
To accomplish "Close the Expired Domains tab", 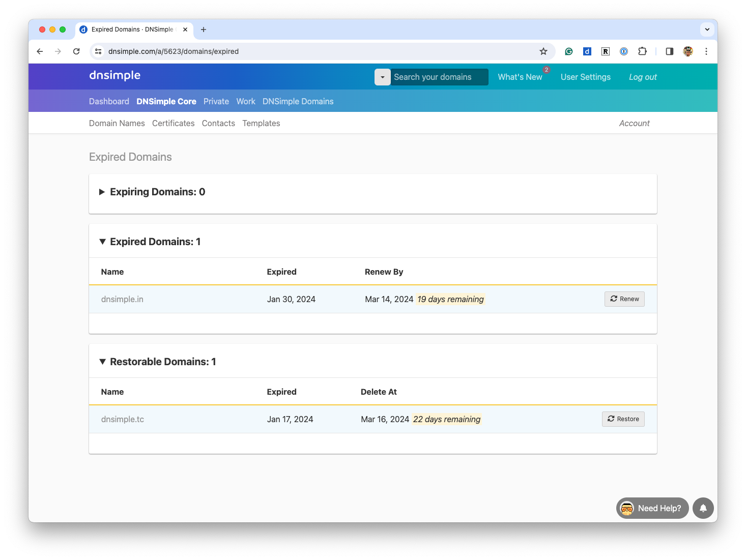I will coord(185,30).
